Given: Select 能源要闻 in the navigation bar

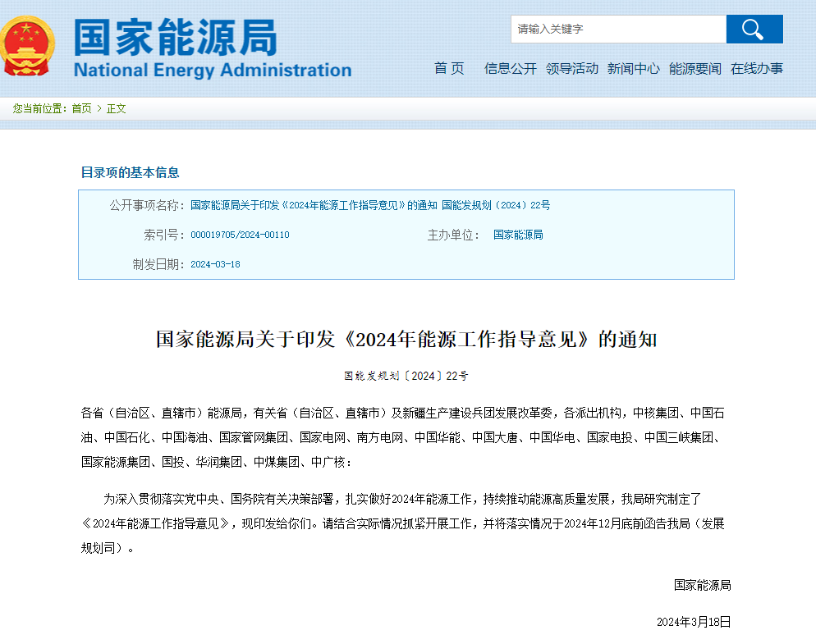Looking at the screenshot, I should (695, 69).
